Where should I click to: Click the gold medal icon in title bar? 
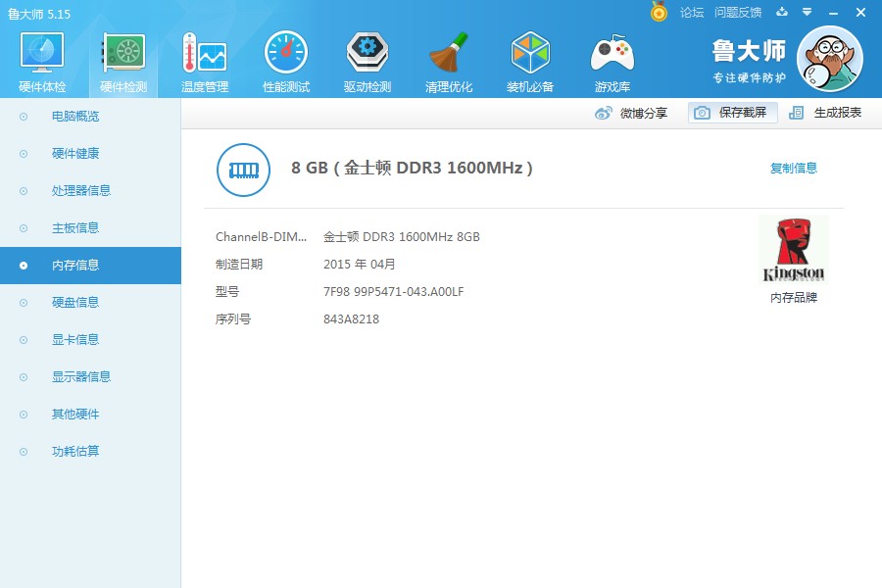[x=659, y=11]
